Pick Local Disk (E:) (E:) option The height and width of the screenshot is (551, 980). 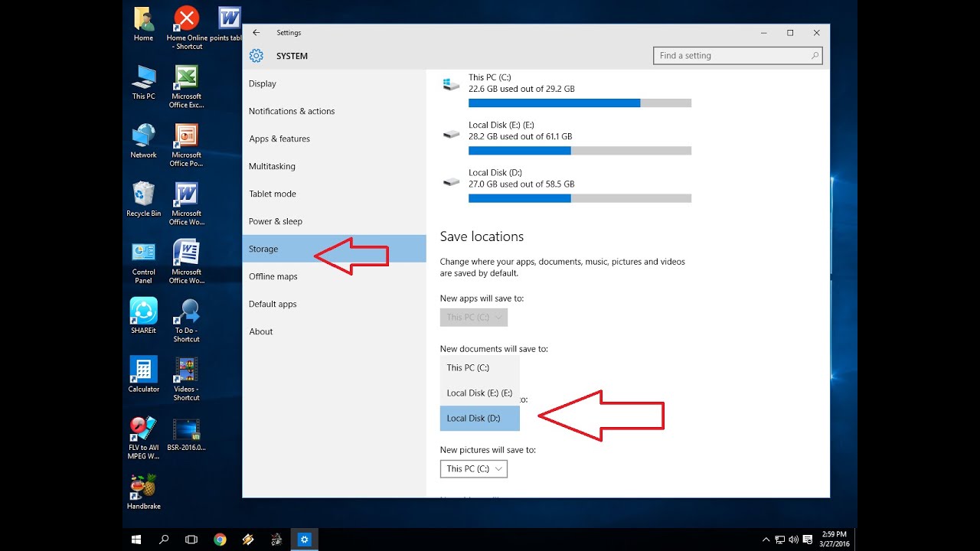coord(479,393)
